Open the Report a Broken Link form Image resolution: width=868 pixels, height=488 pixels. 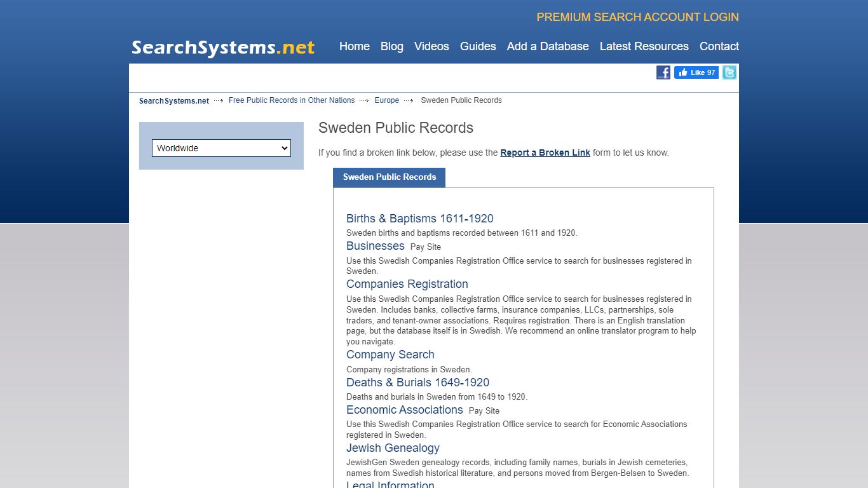point(545,152)
